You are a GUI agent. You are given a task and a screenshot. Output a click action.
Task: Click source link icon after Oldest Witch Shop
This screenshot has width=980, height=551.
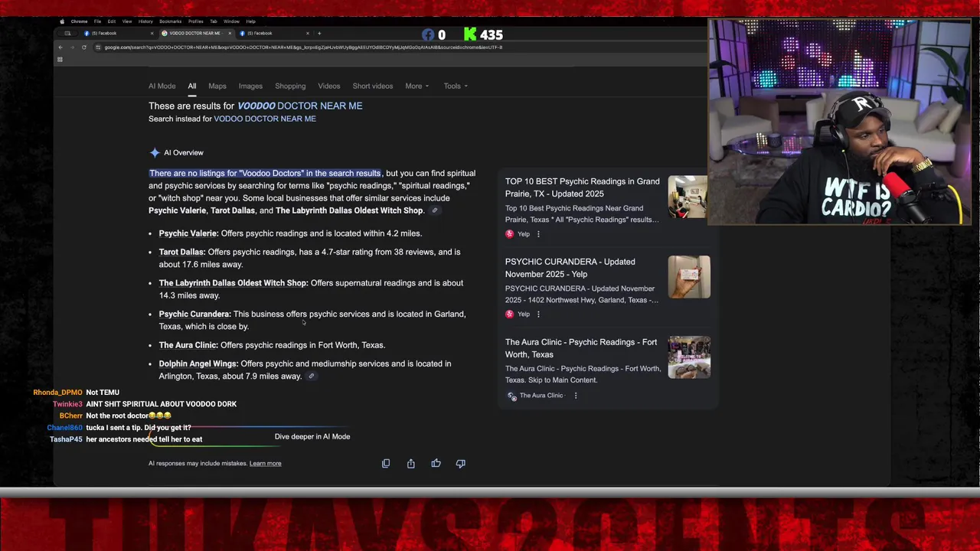[x=434, y=210]
